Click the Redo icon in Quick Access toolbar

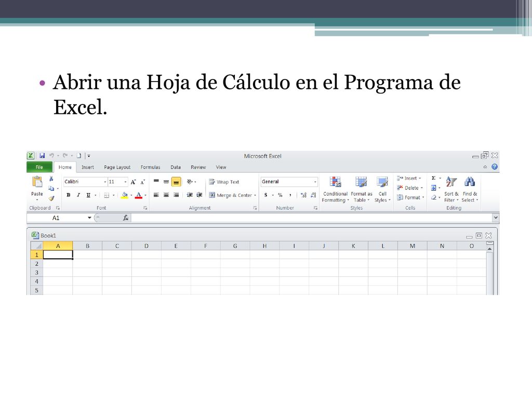pos(65,156)
